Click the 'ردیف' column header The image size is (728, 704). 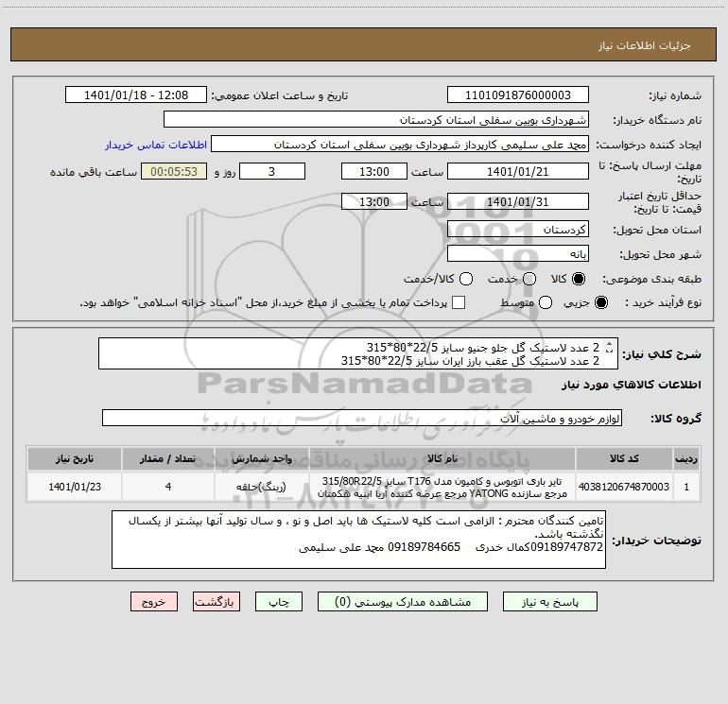[686, 458]
